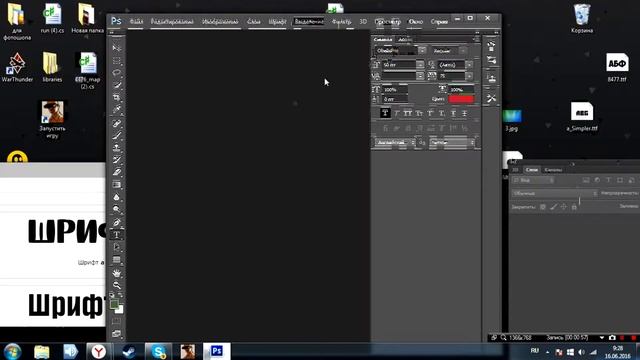Open the Фильтр menu
The width and height of the screenshot is (640, 360).
(x=342, y=22)
